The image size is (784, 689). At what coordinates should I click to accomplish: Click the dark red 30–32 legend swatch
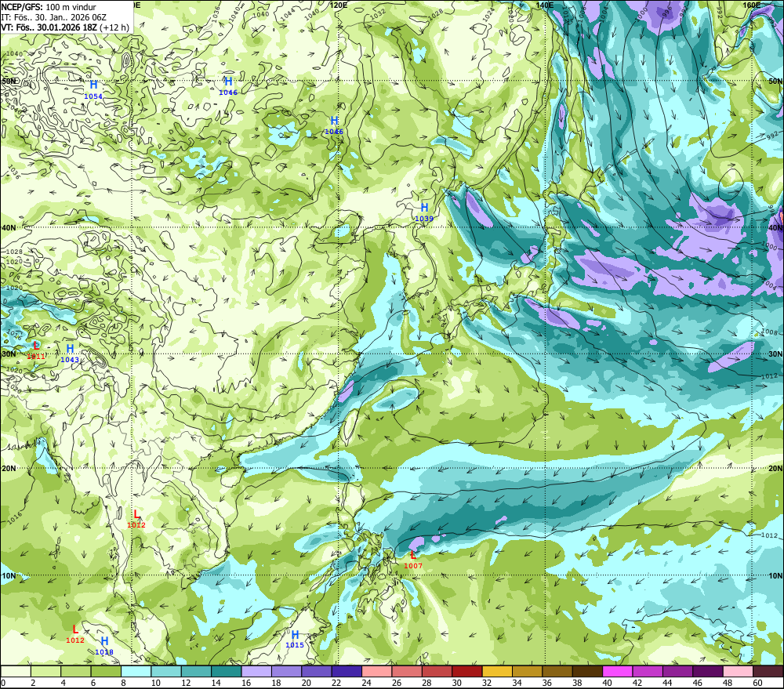(467, 671)
